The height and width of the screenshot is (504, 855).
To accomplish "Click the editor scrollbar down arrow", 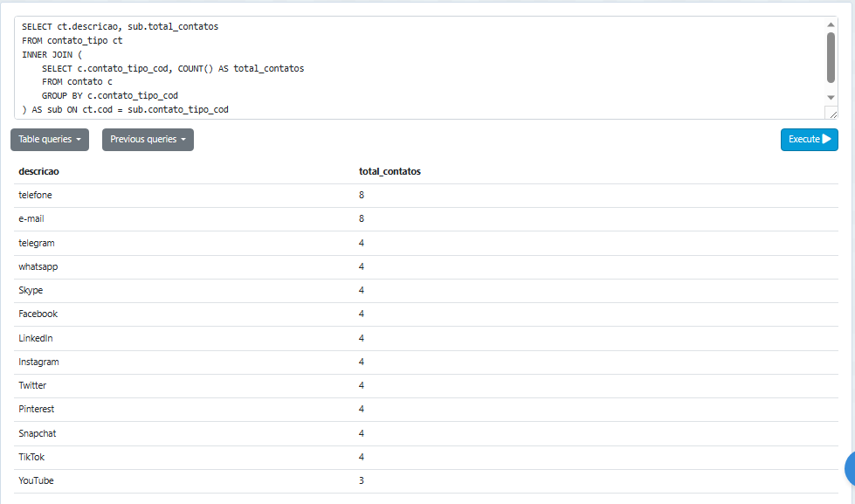I will point(831,98).
